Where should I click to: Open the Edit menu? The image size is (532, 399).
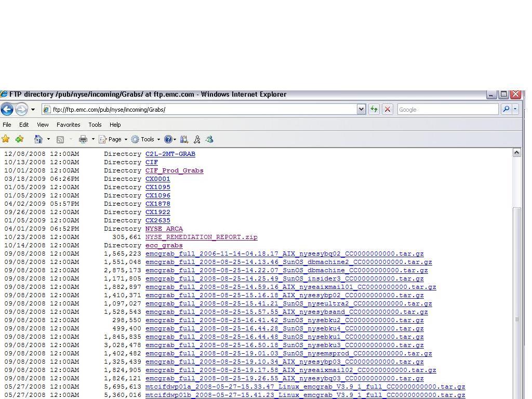click(24, 125)
